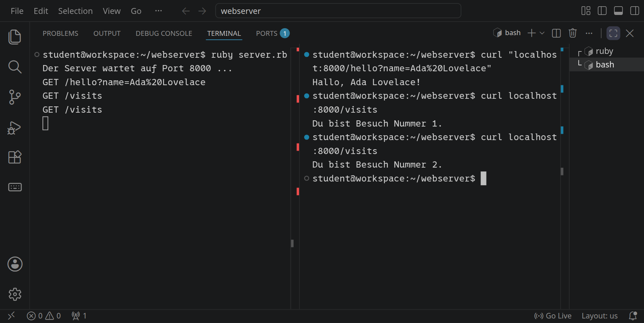Open the Selection menu
The height and width of the screenshot is (323, 644).
(75, 11)
